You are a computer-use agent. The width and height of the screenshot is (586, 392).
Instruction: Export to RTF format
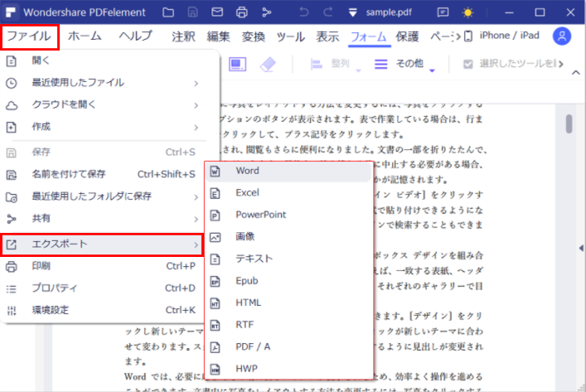(x=288, y=325)
